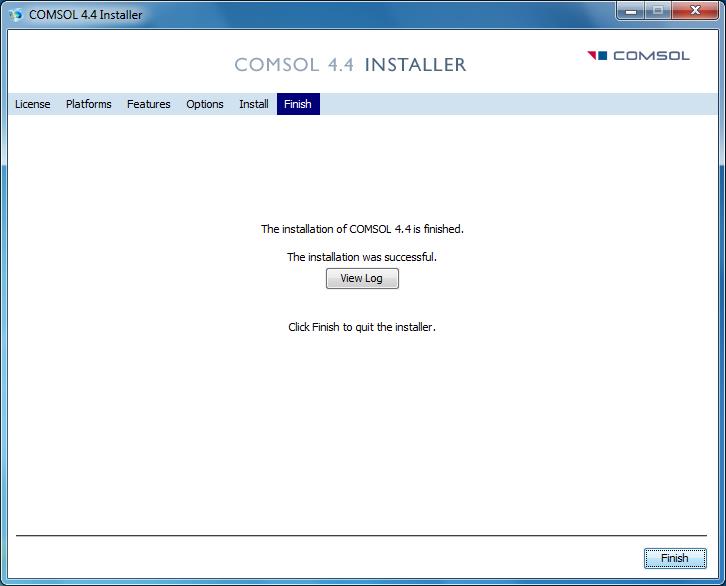Click the "COMSOL 4.4 Installer" title bar text

(x=85, y=15)
